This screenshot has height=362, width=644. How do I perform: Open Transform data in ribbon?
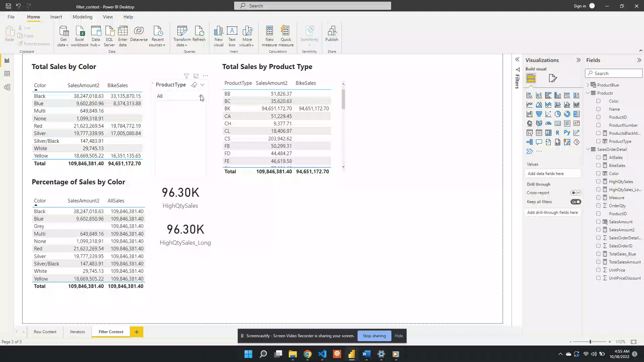click(182, 31)
